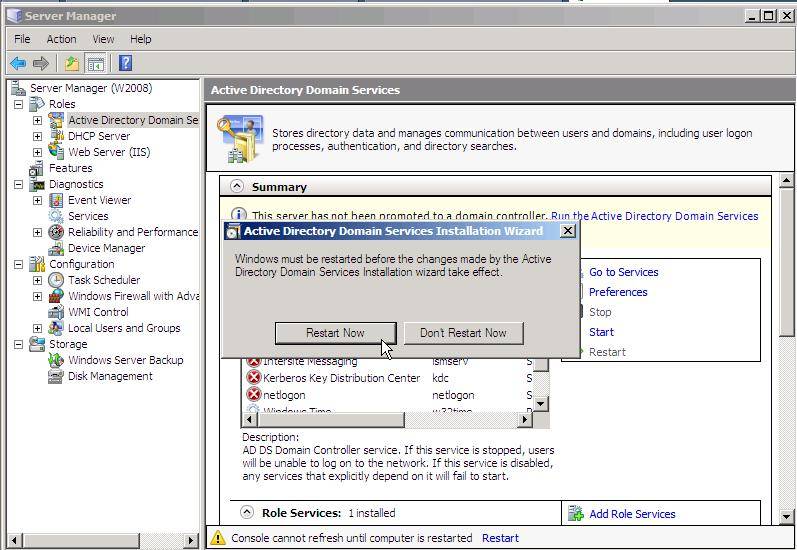Click the Don't Restart Now button
The height and width of the screenshot is (550, 797).
463,333
